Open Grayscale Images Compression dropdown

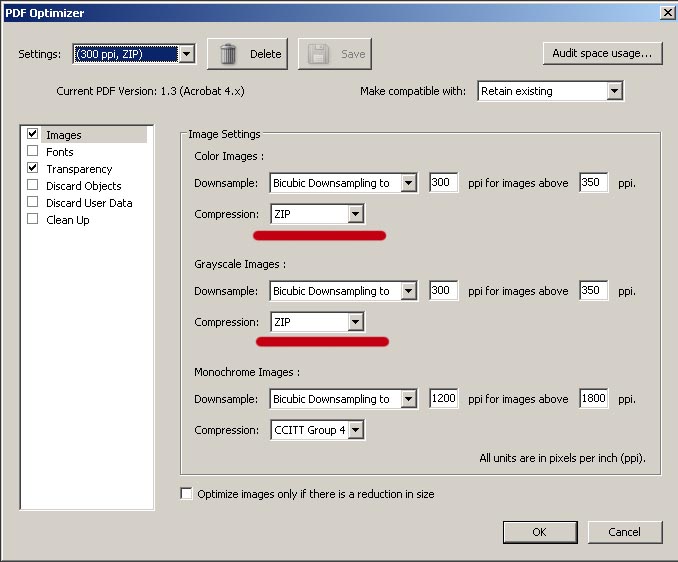355,322
